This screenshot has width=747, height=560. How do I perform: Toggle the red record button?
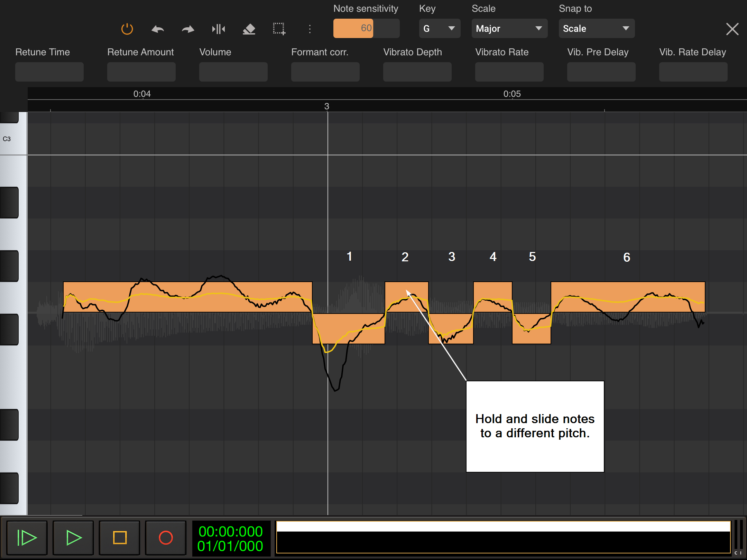(166, 538)
